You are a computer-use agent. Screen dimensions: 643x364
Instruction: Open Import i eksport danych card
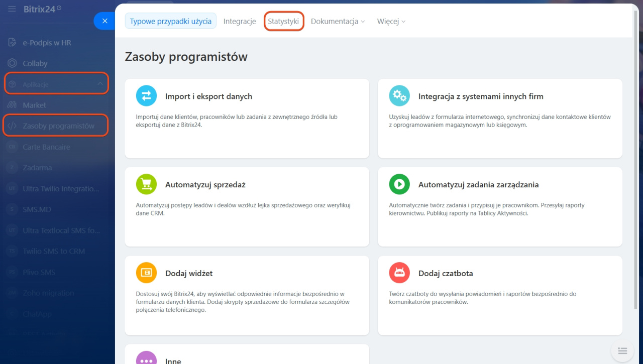247,118
